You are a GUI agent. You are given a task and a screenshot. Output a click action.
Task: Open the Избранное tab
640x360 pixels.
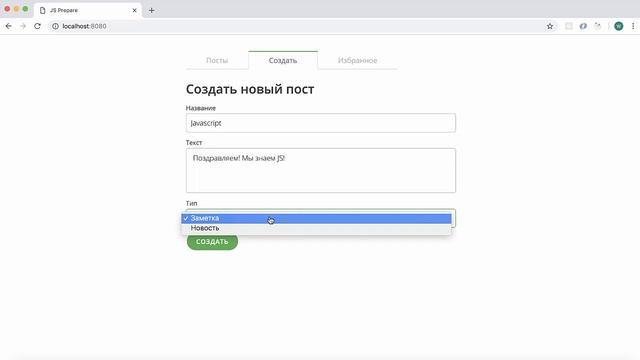(x=358, y=60)
